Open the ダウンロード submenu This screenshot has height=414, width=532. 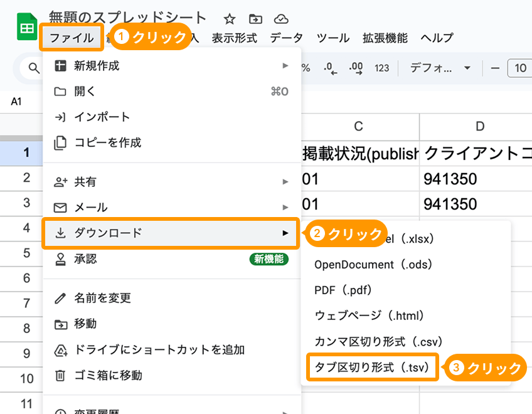click(172, 233)
